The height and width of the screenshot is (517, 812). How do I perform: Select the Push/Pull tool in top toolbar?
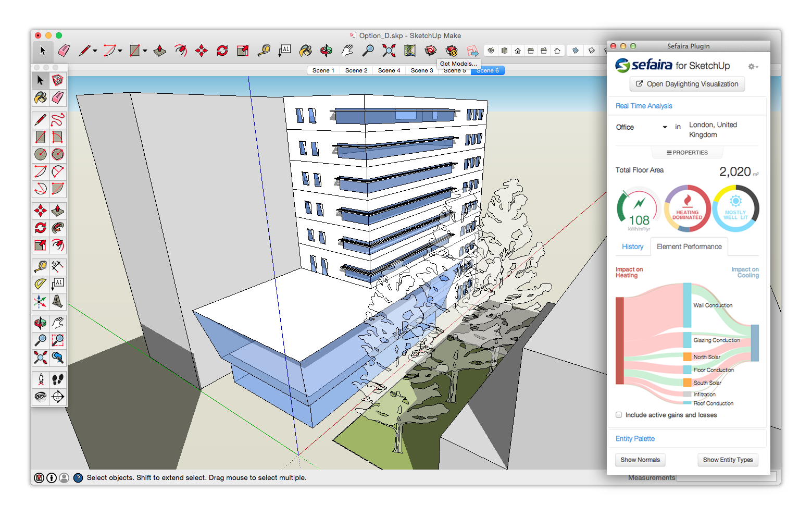coord(160,51)
